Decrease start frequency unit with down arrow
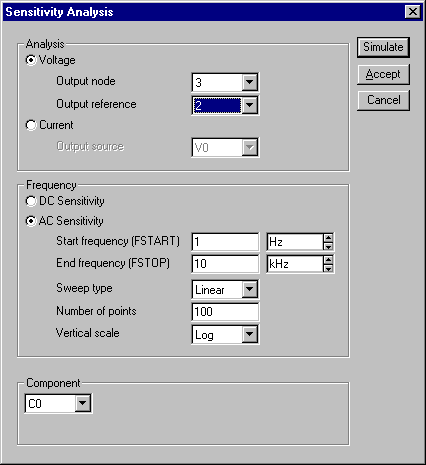426x465 pixels. 328,246
